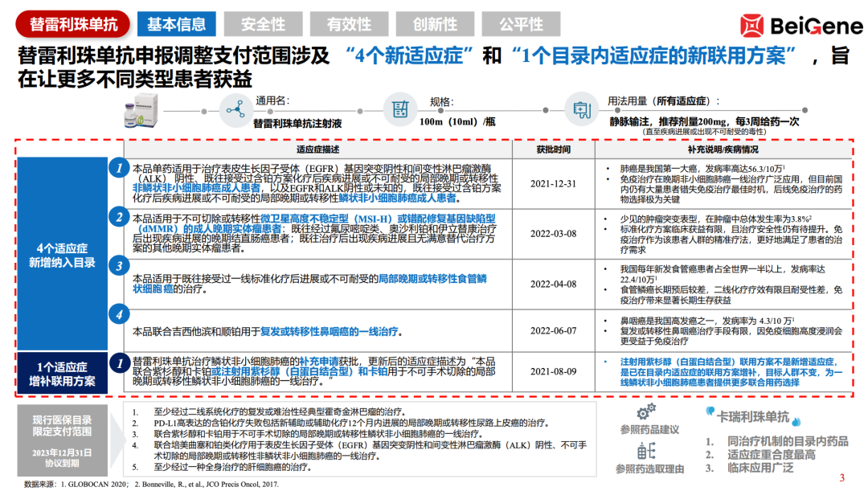Click the approval date 2022-04-08
Image resolution: width=868 pixels, height=491 pixels.
tap(554, 284)
